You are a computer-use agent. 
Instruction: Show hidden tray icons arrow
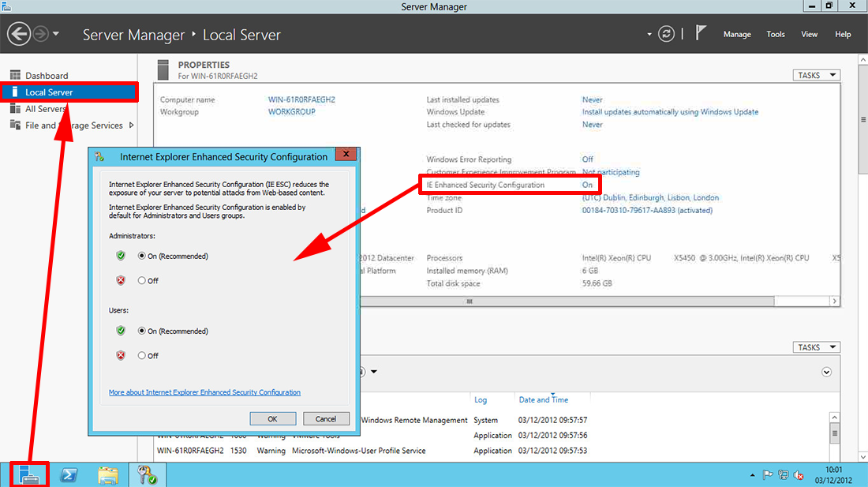[752, 475]
